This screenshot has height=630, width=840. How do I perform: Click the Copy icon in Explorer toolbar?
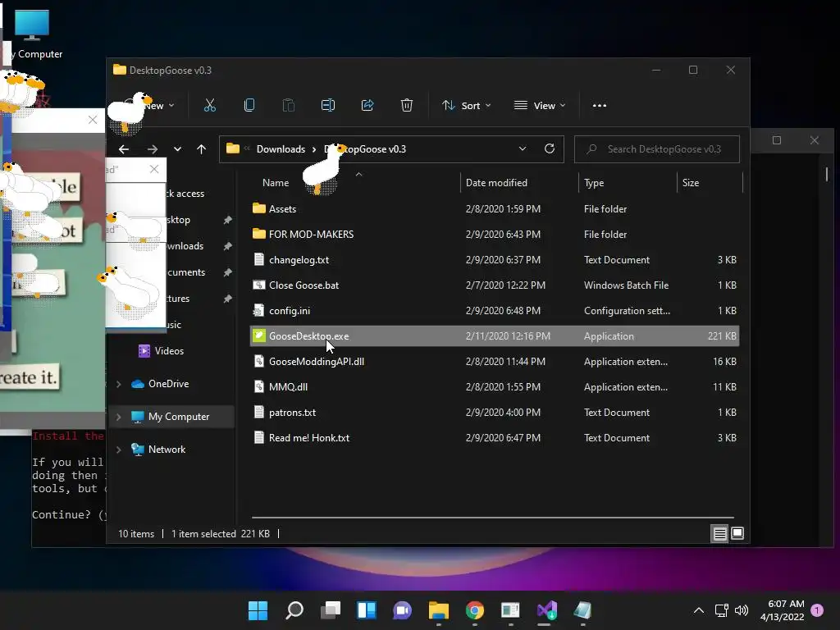pos(249,106)
